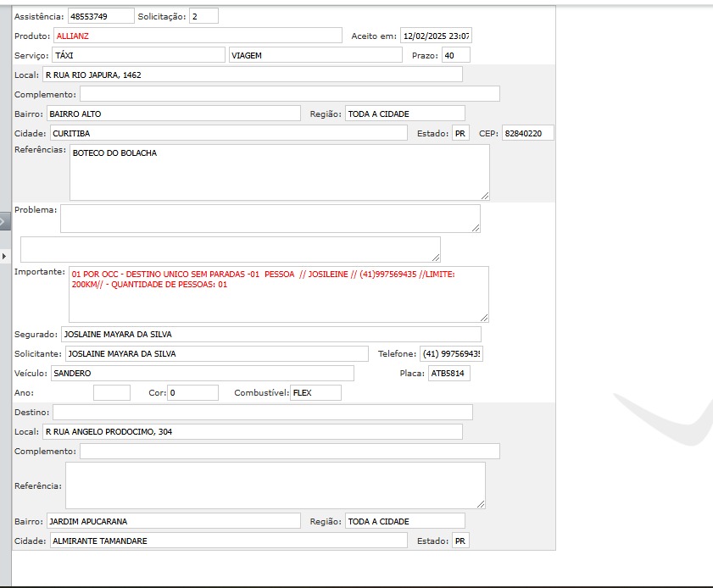The image size is (713, 588).
Task: Click the destination Região field TODA A CIDADE
Action: click(405, 521)
